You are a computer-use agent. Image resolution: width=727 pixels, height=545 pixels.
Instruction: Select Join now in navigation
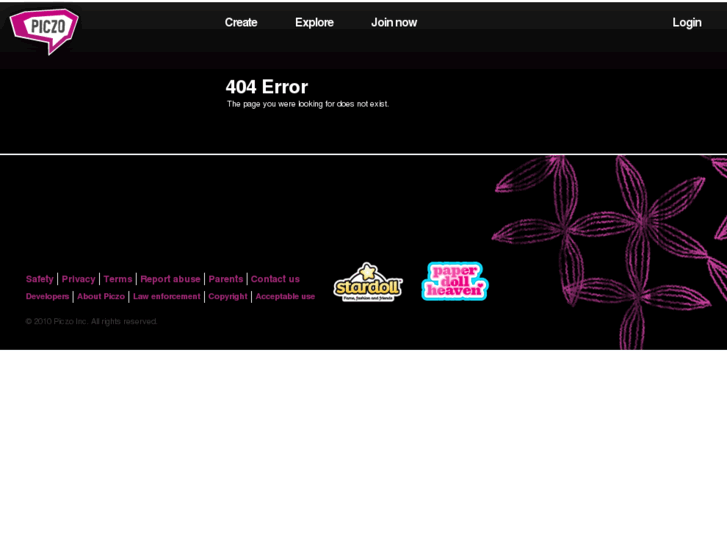click(x=394, y=22)
